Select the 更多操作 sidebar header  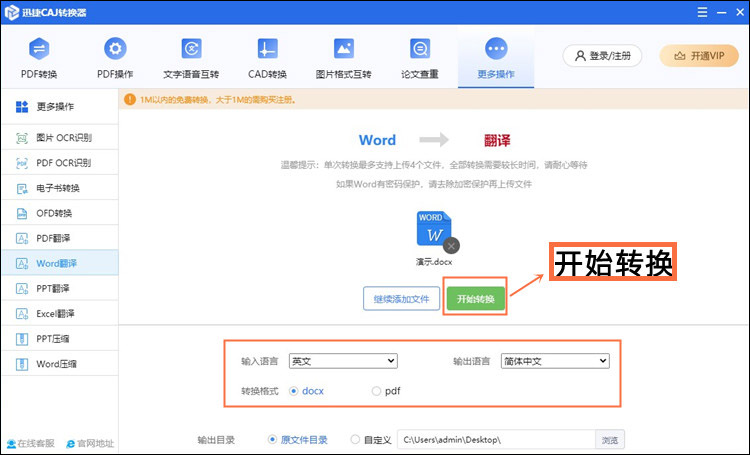click(x=59, y=106)
